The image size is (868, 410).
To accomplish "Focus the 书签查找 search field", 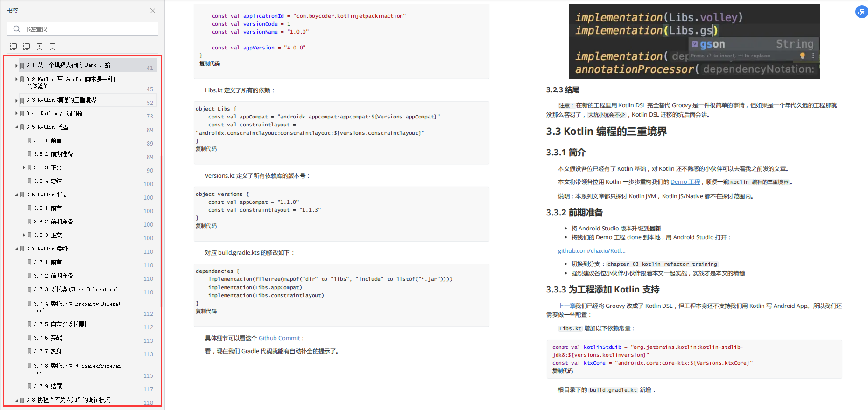I will [x=83, y=29].
